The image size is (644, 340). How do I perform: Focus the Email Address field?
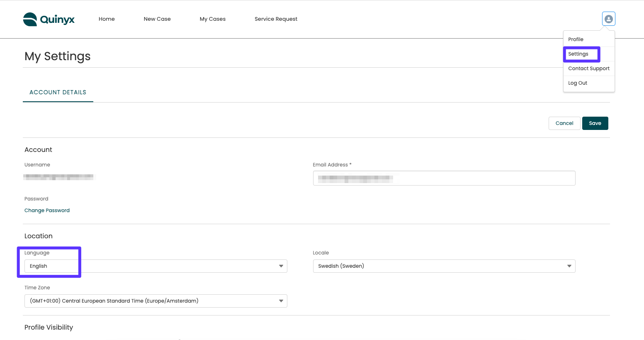[444, 178]
